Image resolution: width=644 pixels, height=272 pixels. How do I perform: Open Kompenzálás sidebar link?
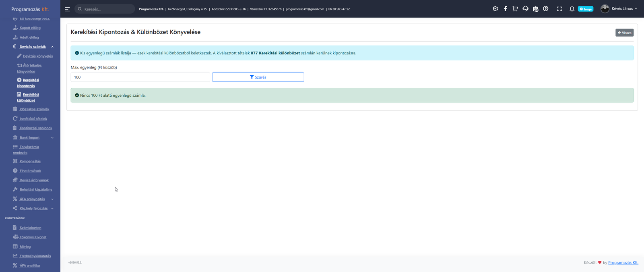pos(30,162)
